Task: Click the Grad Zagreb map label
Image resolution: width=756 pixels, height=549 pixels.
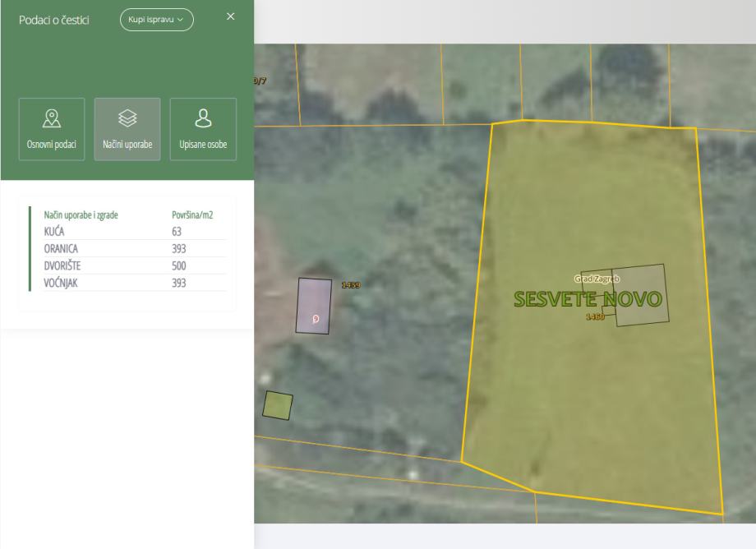Action: click(x=597, y=279)
